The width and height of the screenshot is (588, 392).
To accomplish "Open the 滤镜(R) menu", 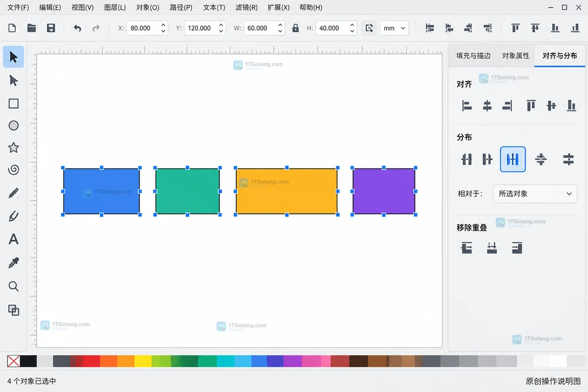I will pyautogui.click(x=246, y=7).
